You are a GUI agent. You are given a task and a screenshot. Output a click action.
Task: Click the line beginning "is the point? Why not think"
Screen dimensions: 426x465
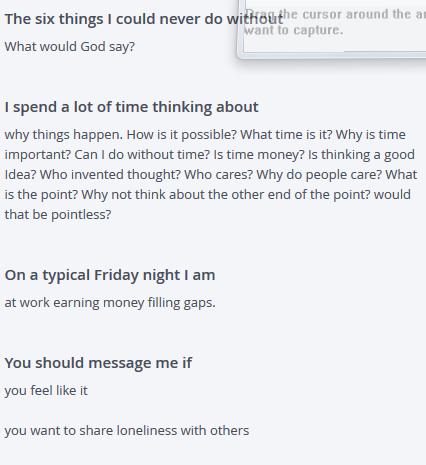(x=207, y=195)
